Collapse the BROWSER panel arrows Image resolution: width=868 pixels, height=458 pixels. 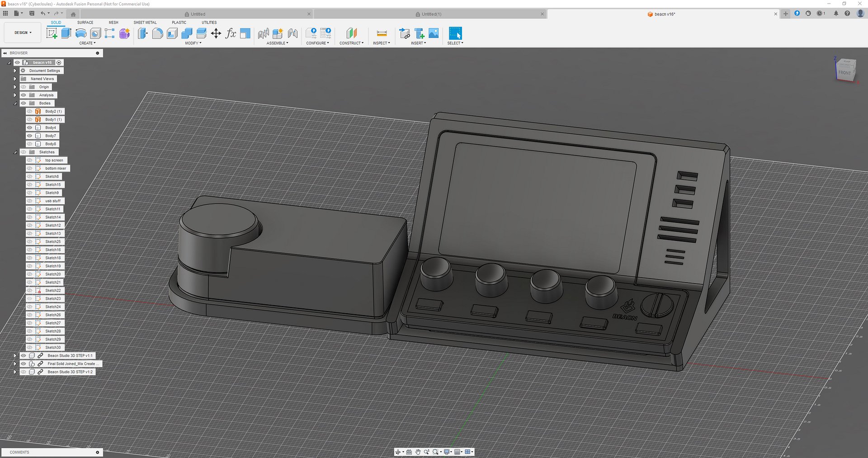5,53
